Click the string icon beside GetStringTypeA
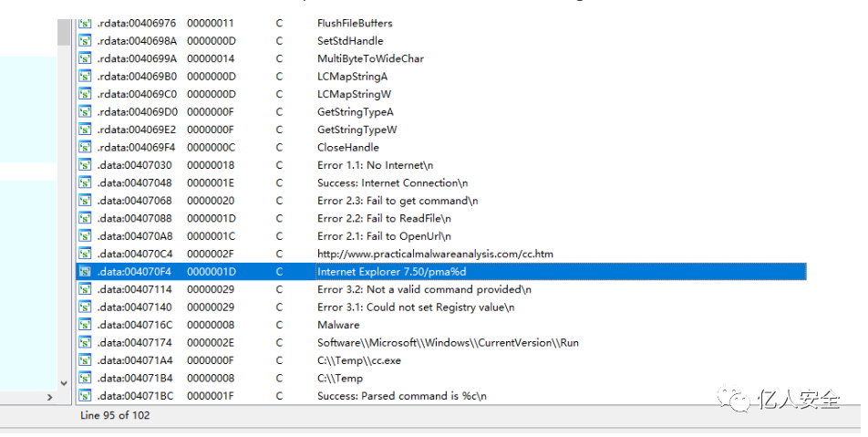Viewport: 868px width, 437px height. tap(85, 111)
